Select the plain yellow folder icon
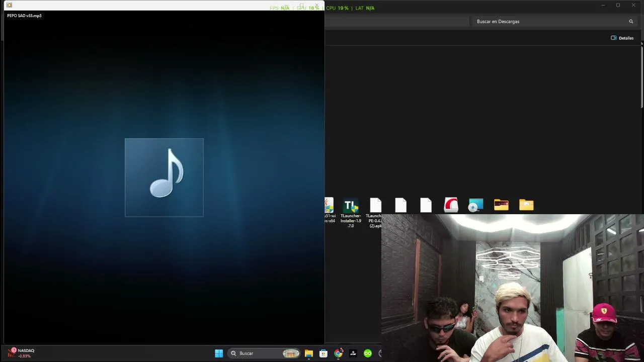The width and height of the screenshot is (644, 362). [526, 205]
